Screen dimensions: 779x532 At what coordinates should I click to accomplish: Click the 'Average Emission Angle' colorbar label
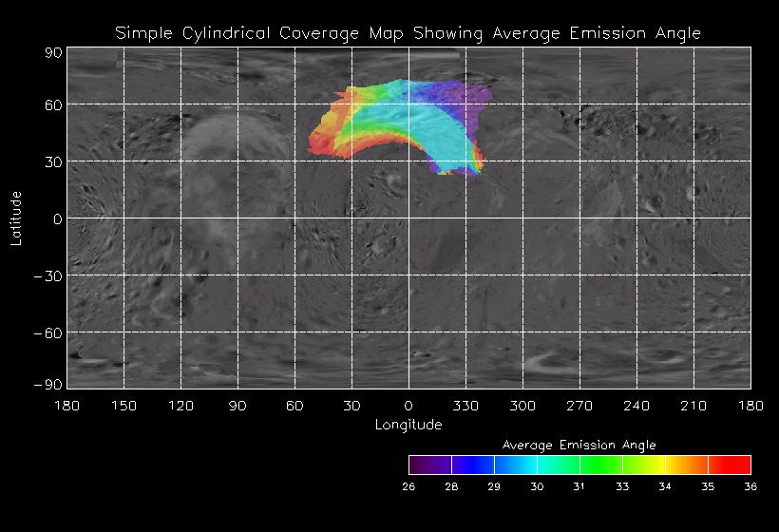pyautogui.click(x=579, y=445)
